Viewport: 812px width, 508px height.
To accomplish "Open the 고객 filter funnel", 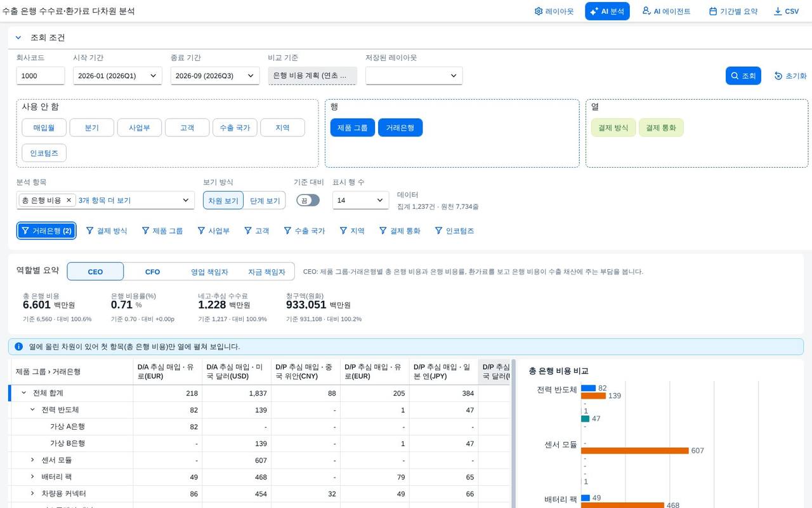I will click(x=257, y=231).
